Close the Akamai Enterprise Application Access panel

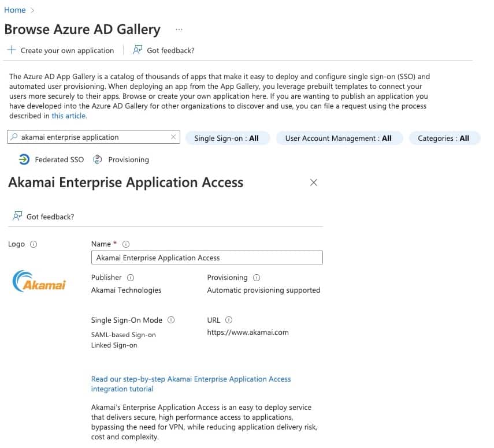click(x=314, y=182)
